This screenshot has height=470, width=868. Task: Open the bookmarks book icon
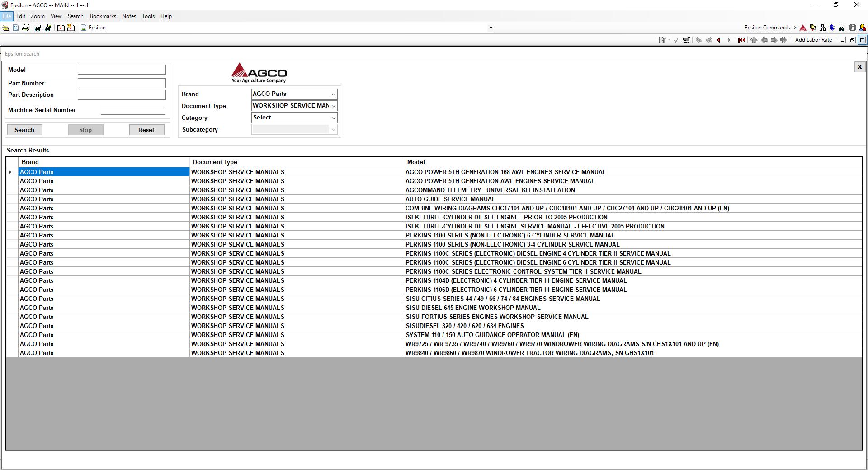click(61, 28)
